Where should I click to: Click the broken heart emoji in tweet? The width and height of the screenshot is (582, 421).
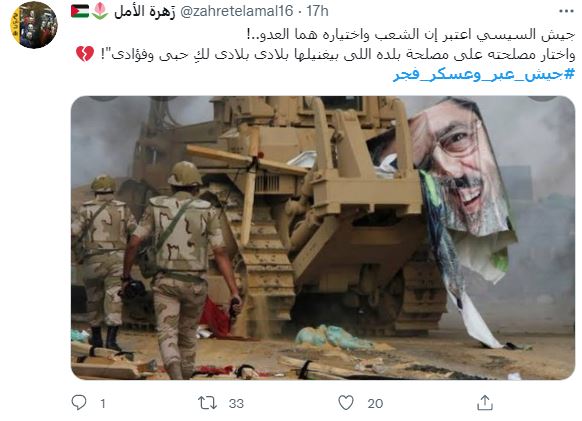(x=85, y=54)
